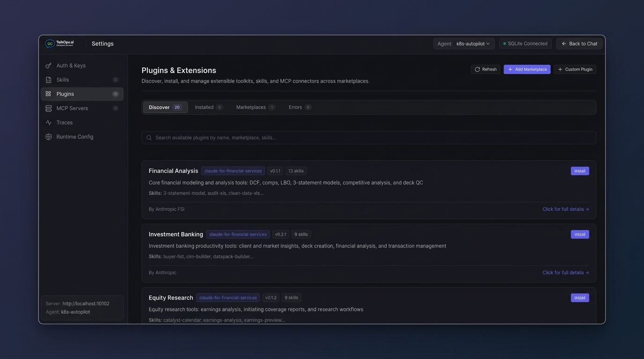Click the back arrow icon beside Back to Chat

[x=564, y=43]
